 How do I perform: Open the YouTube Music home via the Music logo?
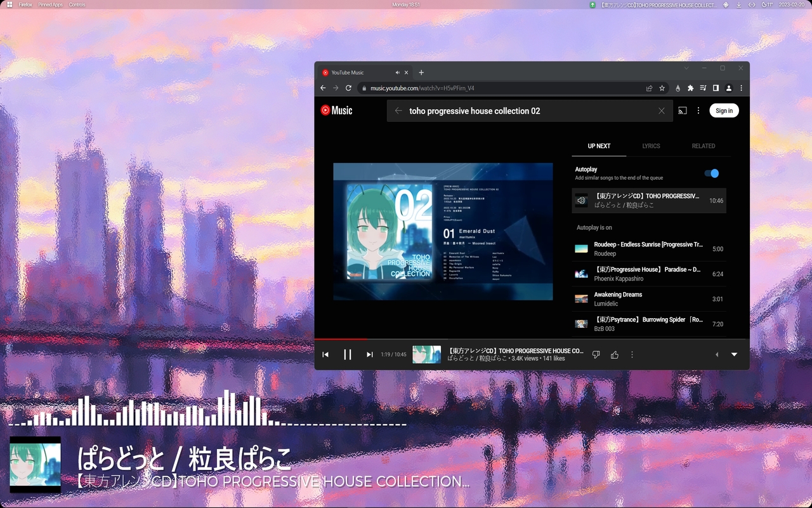click(336, 110)
